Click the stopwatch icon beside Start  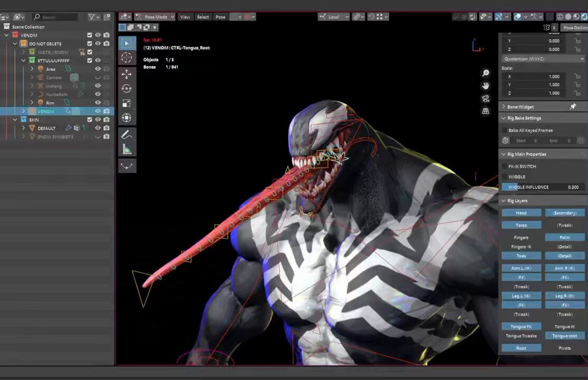[x=506, y=141]
